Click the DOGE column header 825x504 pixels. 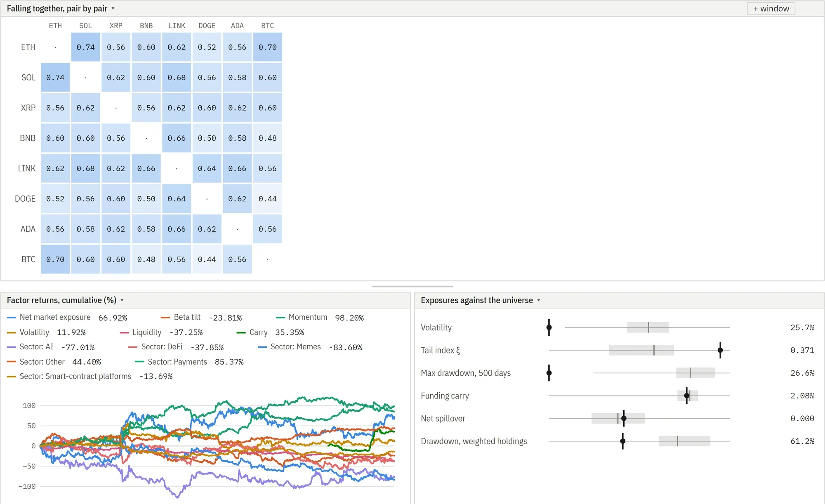tap(207, 26)
